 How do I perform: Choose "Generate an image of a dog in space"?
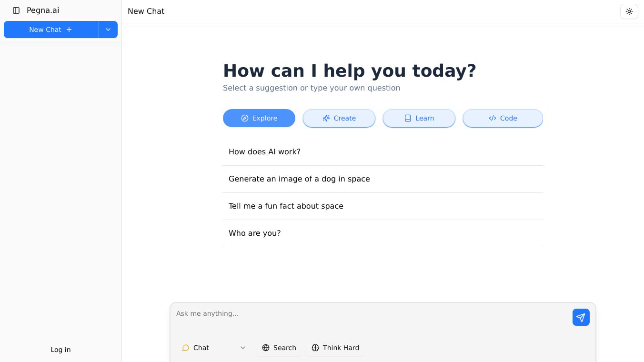299,179
